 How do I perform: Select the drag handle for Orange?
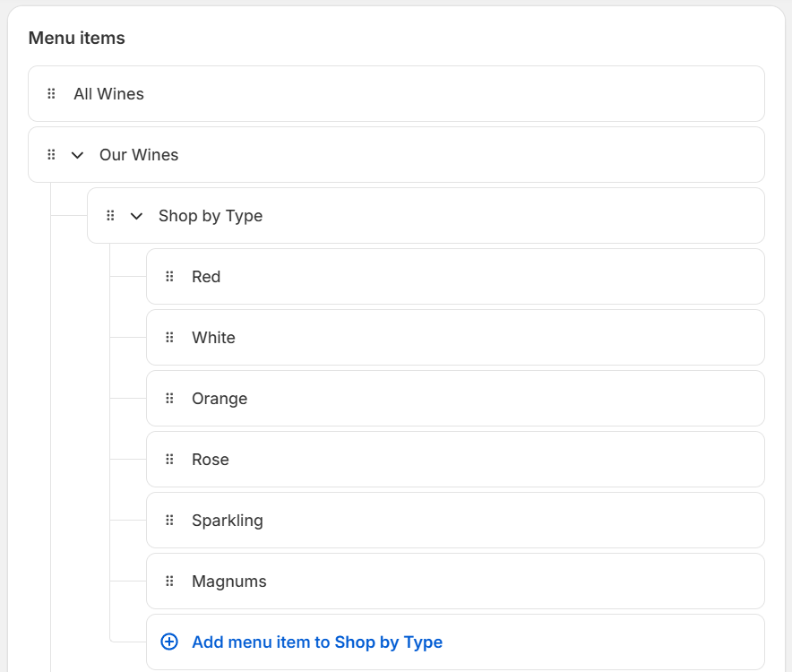[169, 399]
